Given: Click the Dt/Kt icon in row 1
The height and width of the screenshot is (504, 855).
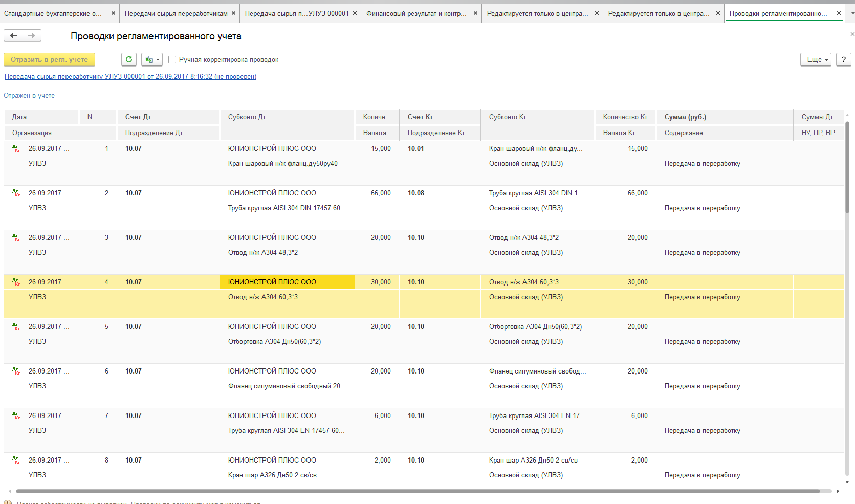Looking at the screenshot, I should pyautogui.click(x=16, y=149).
